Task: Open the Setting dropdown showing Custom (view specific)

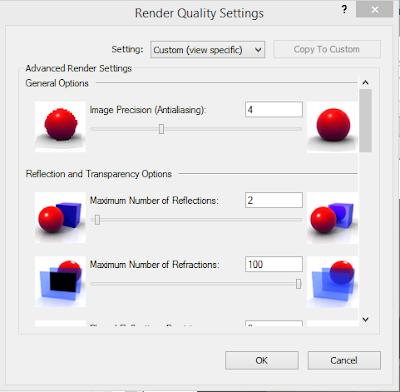Action: (x=207, y=50)
